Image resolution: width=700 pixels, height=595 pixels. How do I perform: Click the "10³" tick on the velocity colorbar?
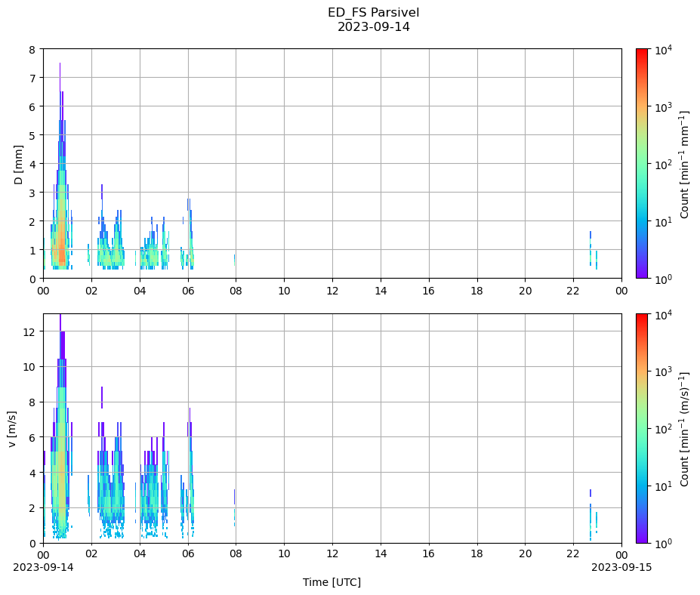(663, 371)
